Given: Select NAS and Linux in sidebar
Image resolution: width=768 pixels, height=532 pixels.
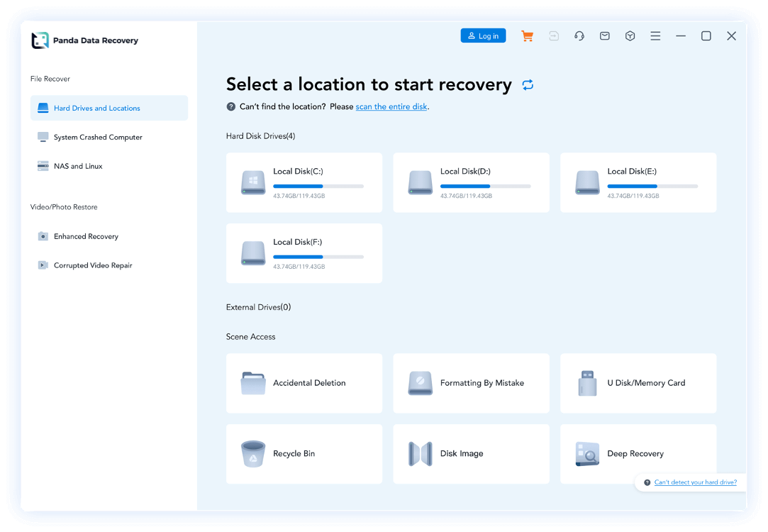Looking at the screenshot, I should click(x=78, y=167).
